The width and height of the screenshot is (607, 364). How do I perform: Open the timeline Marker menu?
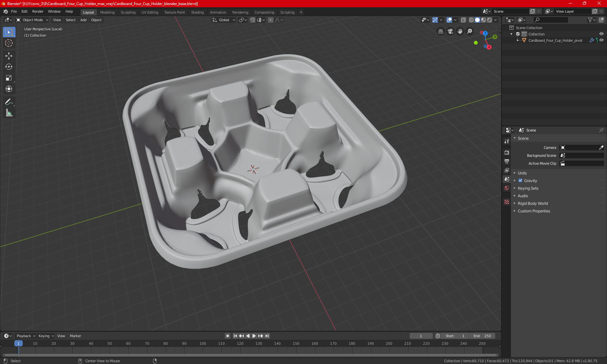pyautogui.click(x=75, y=336)
